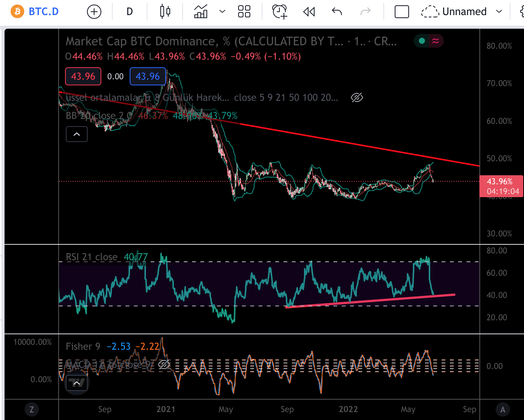Image resolution: width=524 pixels, height=420 pixels.
Task: Toggle the MACD indicator eye visibility
Action: point(164,364)
